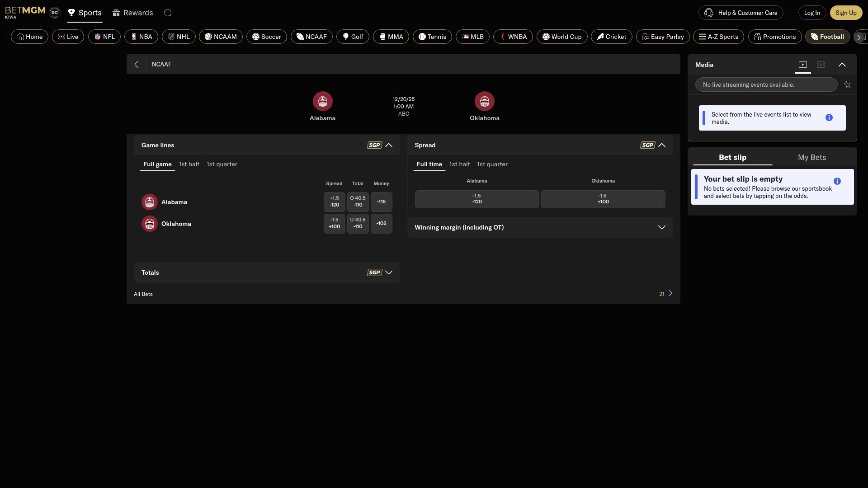Open the Golf nav pill
Viewport: 868px width, 488px height.
click(353, 37)
